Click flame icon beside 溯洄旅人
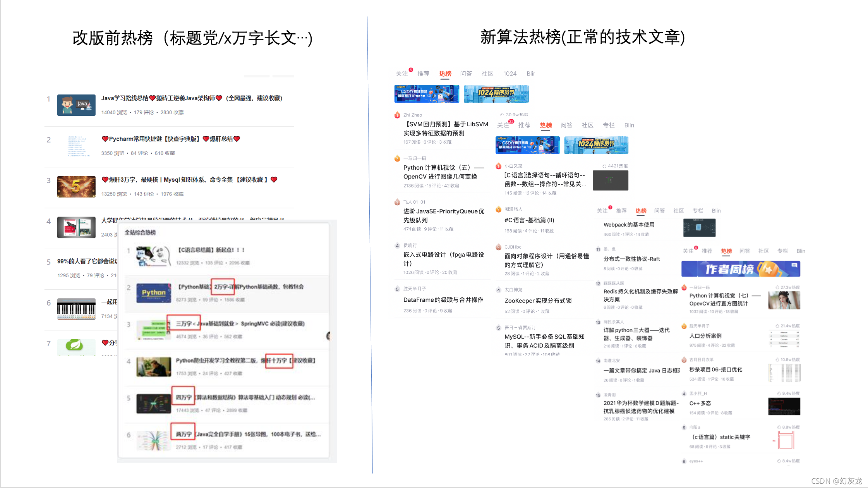 pos(499,209)
